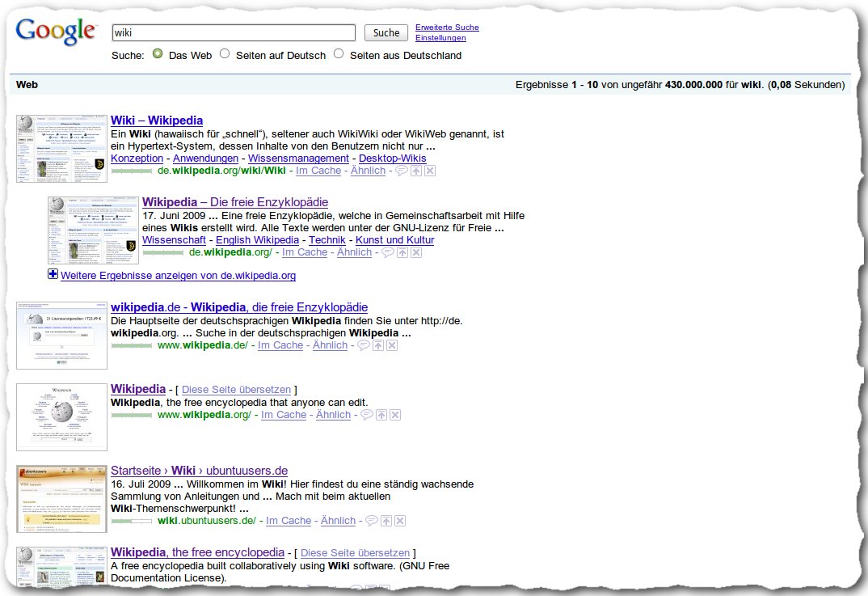Open the thumbnail of Wikipedia – Die freie Enzyklopädie
868x596 pixels.
click(93, 230)
